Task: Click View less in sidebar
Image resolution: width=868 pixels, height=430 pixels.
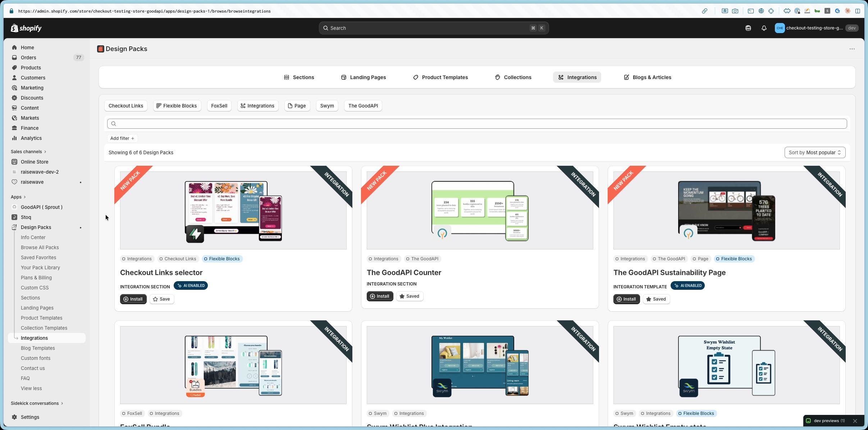Action: pyautogui.click(x=31, y=388)
